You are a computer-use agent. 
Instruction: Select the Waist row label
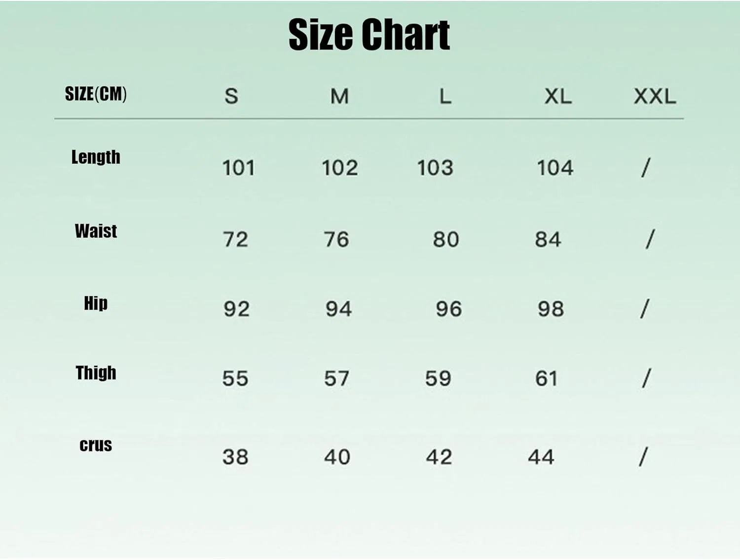[96, 231]
